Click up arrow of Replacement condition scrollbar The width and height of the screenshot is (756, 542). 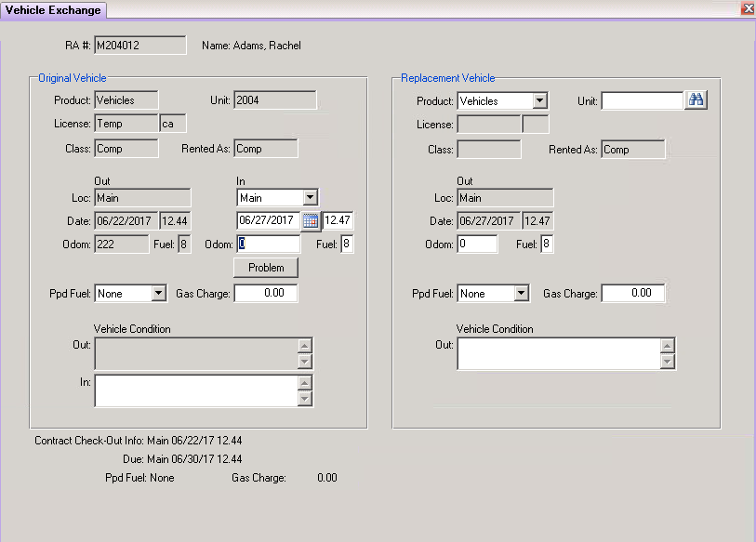(668, 346)
